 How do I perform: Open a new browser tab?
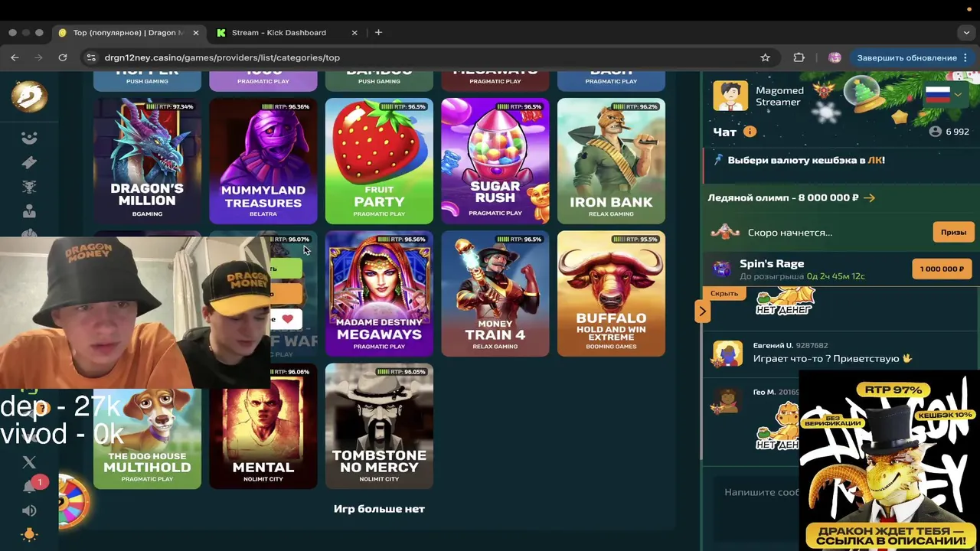pyautogui.click(x=378, y=33)
